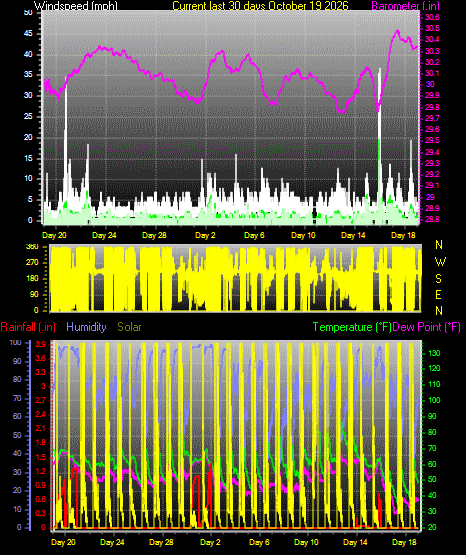Click the 360 wind direction degree label
The image size is (466, 555).
(32, 247)
